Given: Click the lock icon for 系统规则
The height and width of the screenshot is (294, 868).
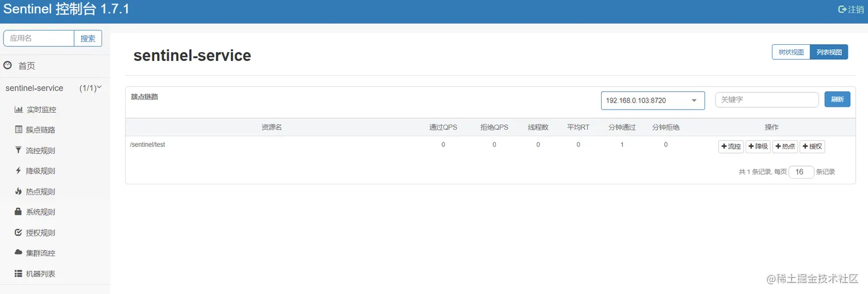Looking at the screenshot, I should pyautogui.click(x=18, y=212).
